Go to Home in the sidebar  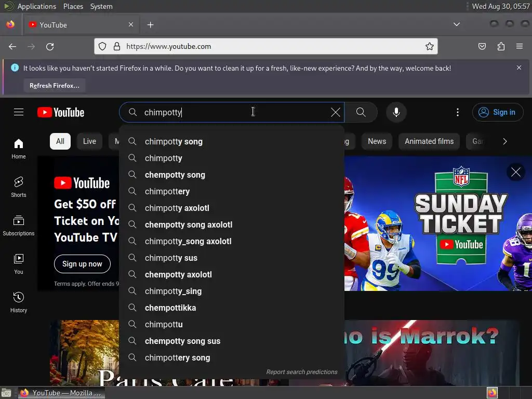click(19, 149)
